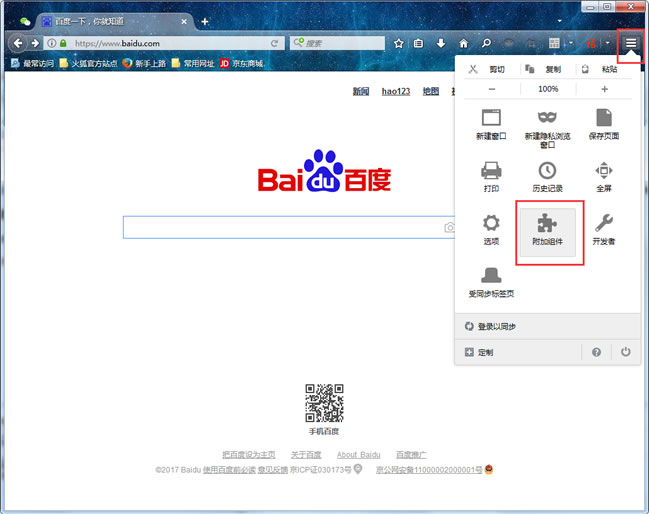The height and width of the screenshot is (514, 649).
Task: Click the 手机百度 QR code
Action: [324, 403]
